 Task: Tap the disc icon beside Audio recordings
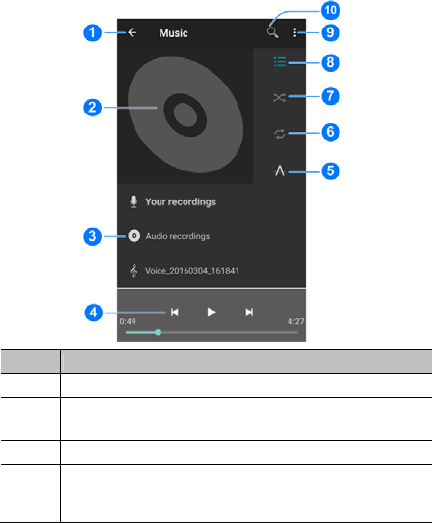click(x=134, y=236)
